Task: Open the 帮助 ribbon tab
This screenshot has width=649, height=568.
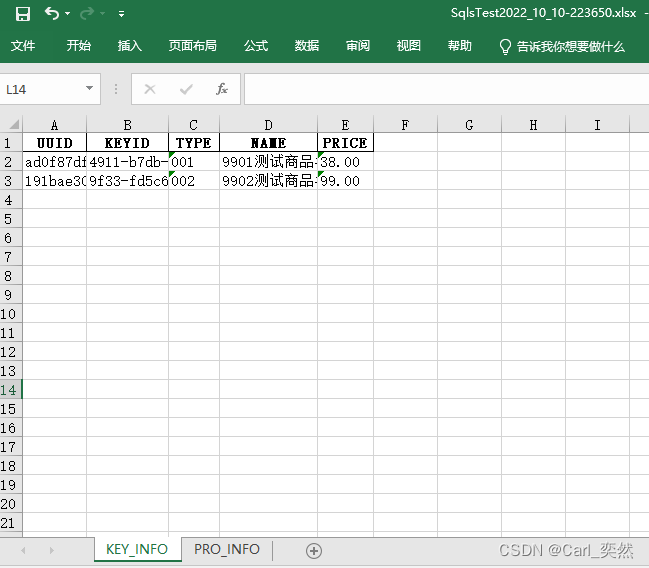Action: pos(459,46)
